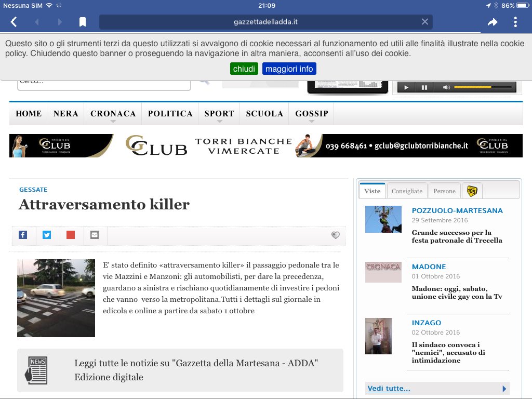Image resolution: width=532 pixels, height=399 pixels.
Task: Pause the radio player
Action: [x=424, y=87]
